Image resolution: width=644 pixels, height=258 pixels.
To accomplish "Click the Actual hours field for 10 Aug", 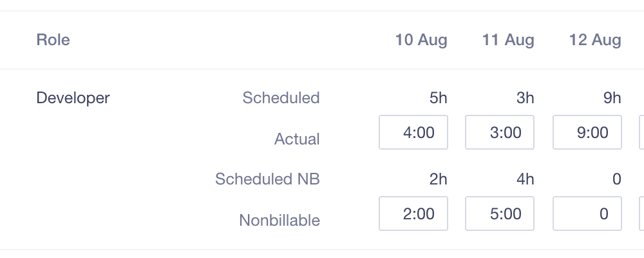I will tap(413, 132).
